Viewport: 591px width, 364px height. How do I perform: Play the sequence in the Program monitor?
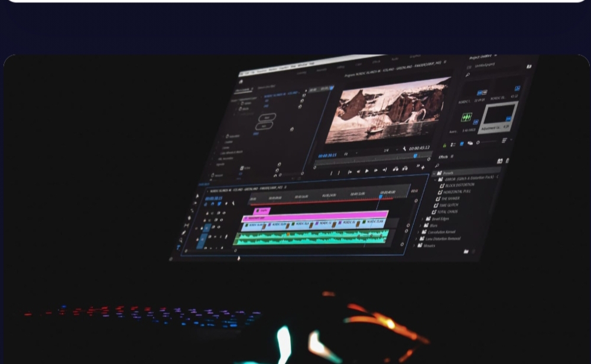click(x=367, y=171)
